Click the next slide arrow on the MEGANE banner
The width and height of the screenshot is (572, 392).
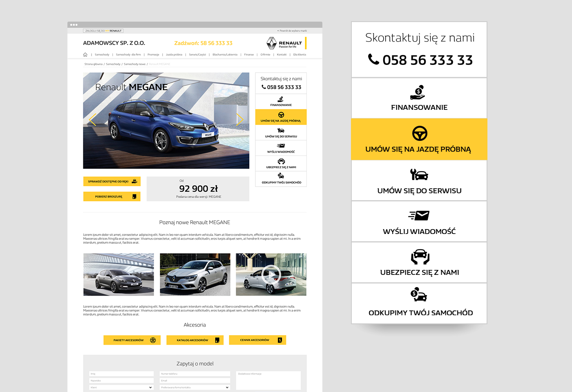pos(240,119)
